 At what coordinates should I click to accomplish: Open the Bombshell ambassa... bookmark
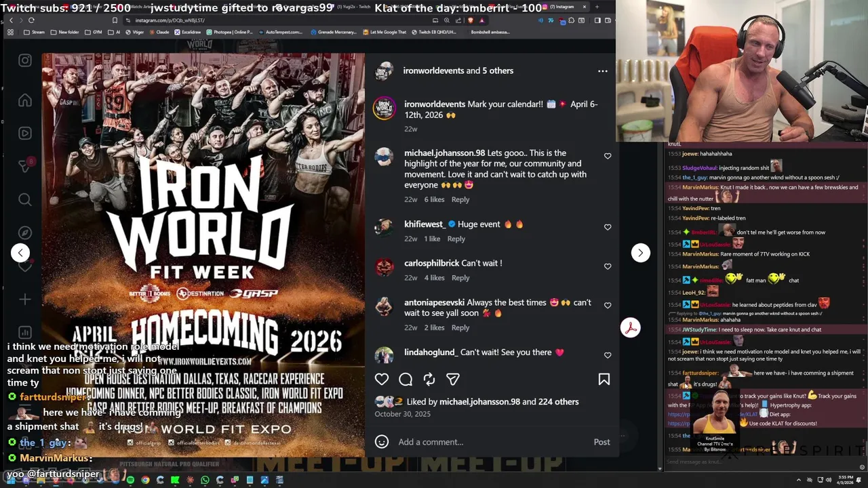[490, 32]
